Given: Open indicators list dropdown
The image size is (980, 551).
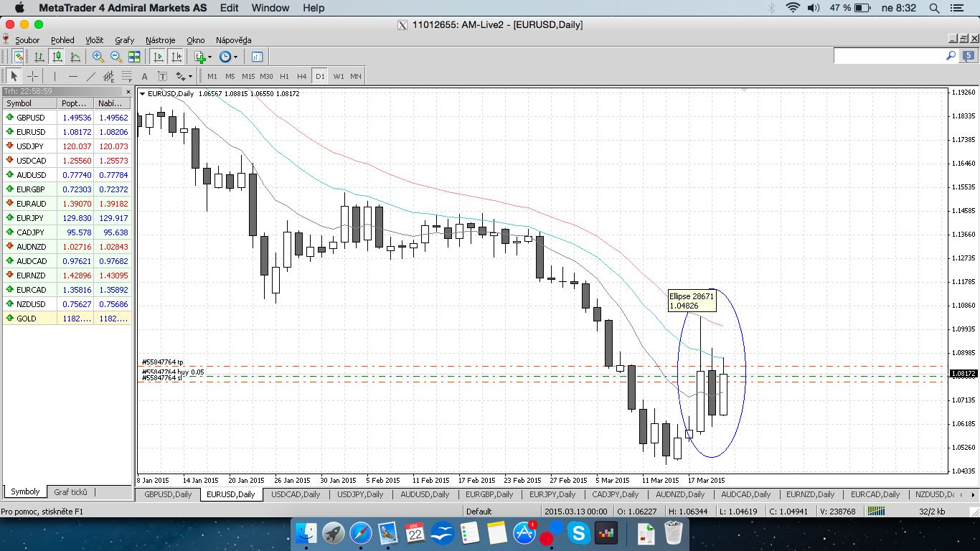Looking at the screenshot, I should (203, 57).
